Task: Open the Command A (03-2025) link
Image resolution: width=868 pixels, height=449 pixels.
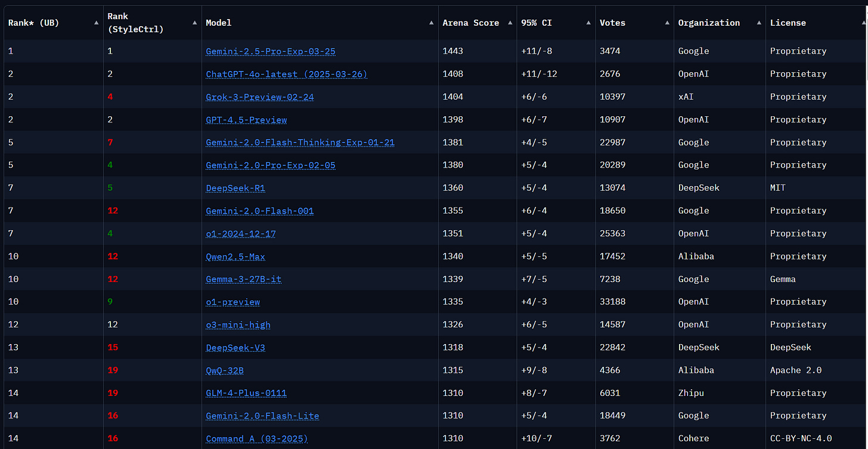Action: click(x=257, y=438)
